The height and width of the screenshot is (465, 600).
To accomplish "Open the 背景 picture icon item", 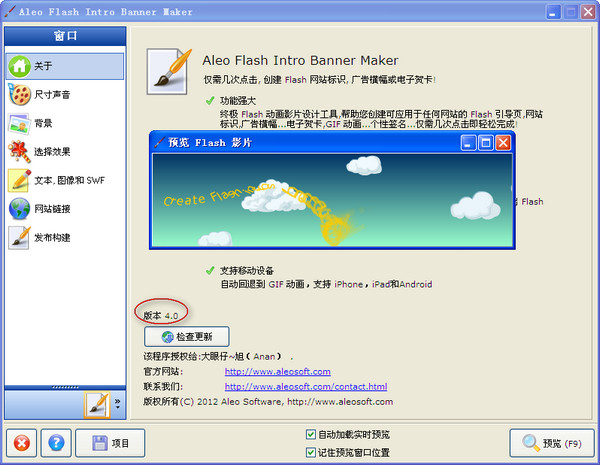I will pos(19,123).
